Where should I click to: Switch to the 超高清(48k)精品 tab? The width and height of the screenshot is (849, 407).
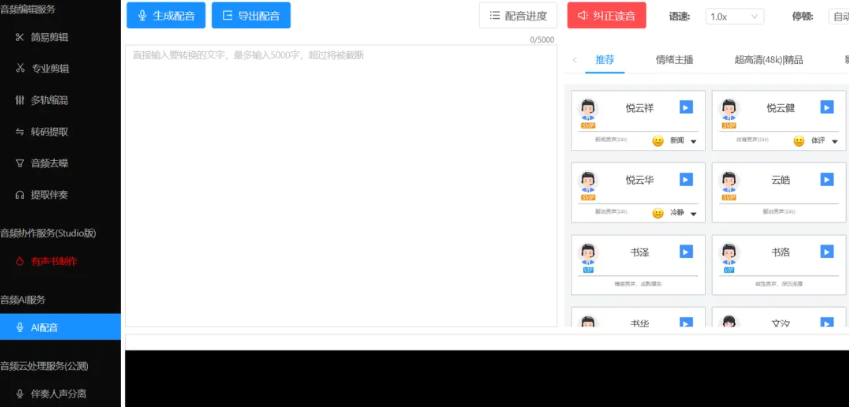pyautogui.click(x=768, y=60)
